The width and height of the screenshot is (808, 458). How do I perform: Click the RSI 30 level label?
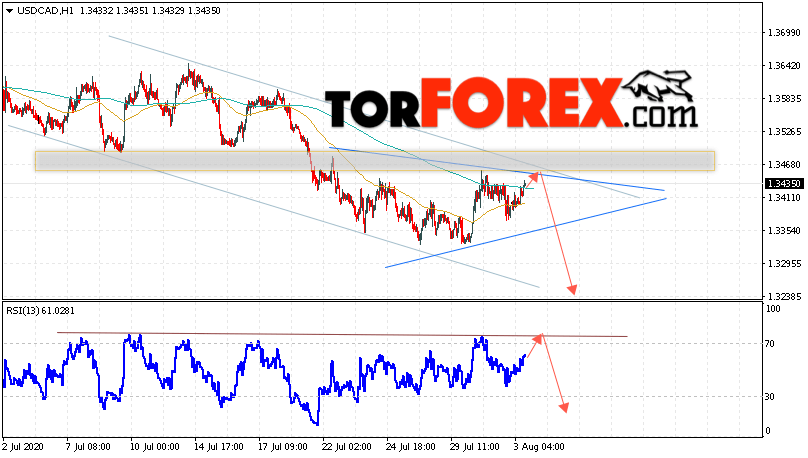pos(770,397)
